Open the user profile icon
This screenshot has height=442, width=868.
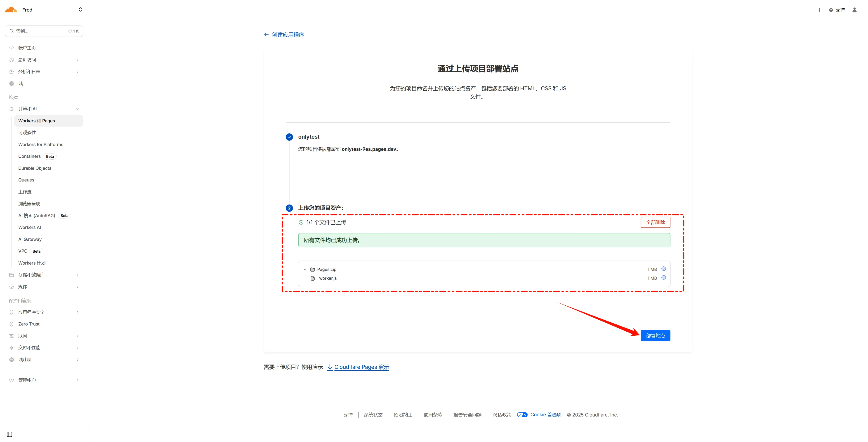click(x=854, y=10)
